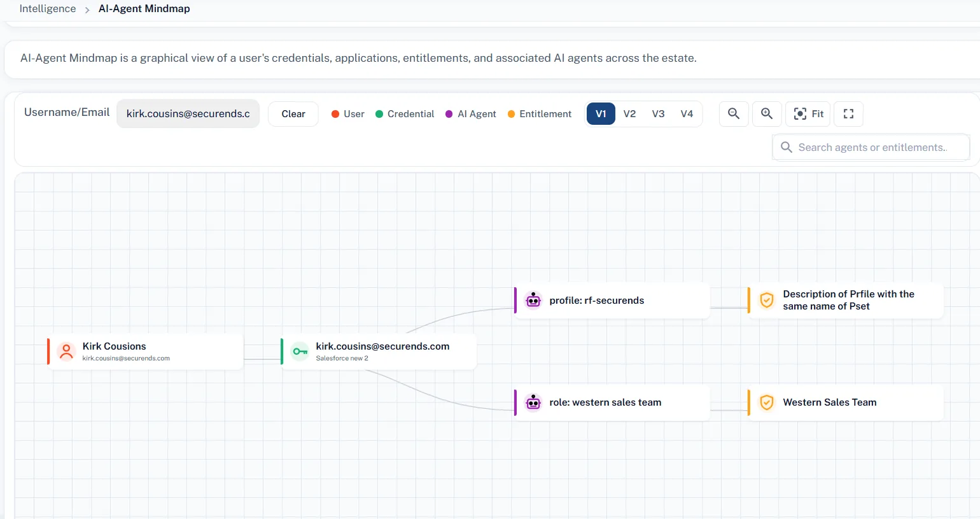
Task: Switch to the V4 layout tab
Action: [687, 114]
